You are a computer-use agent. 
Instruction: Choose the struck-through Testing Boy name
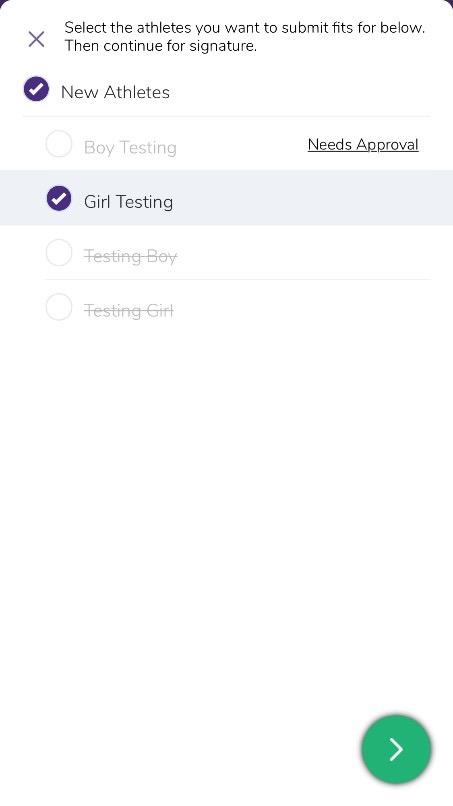(130, 255)
